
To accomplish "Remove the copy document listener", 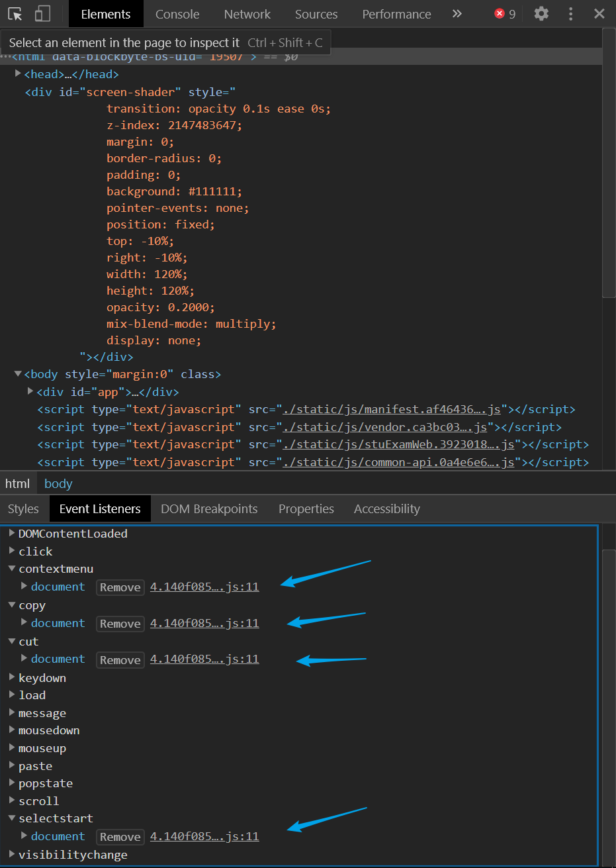I will click(x=120, y=624).
